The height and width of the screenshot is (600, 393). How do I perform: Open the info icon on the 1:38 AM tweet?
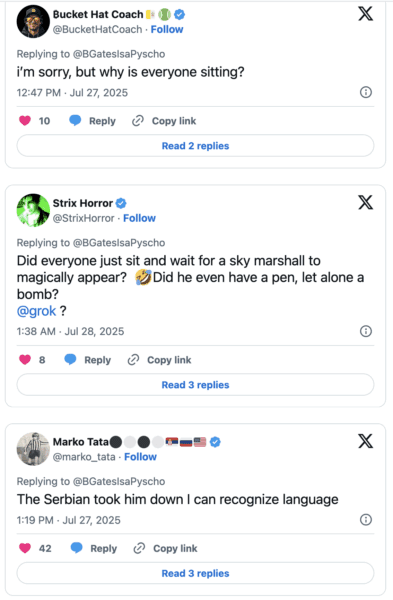click(366, 331)
